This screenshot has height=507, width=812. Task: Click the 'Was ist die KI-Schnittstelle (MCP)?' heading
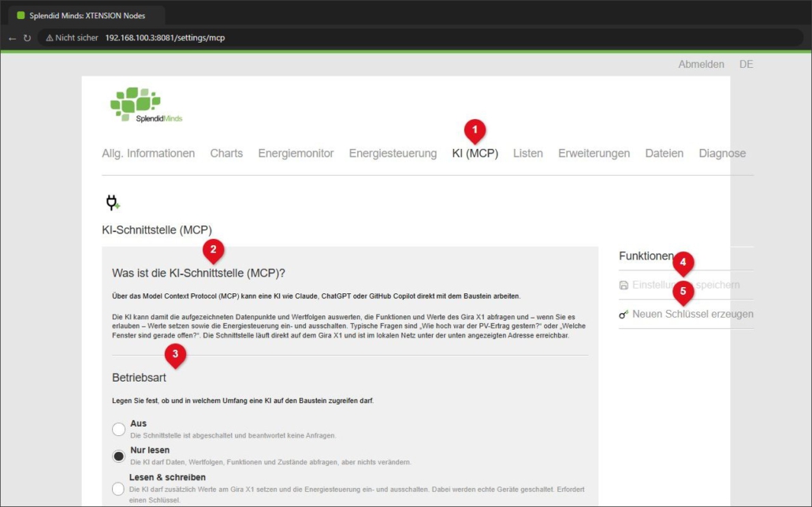pyautogui.click(x=199, y=273)
